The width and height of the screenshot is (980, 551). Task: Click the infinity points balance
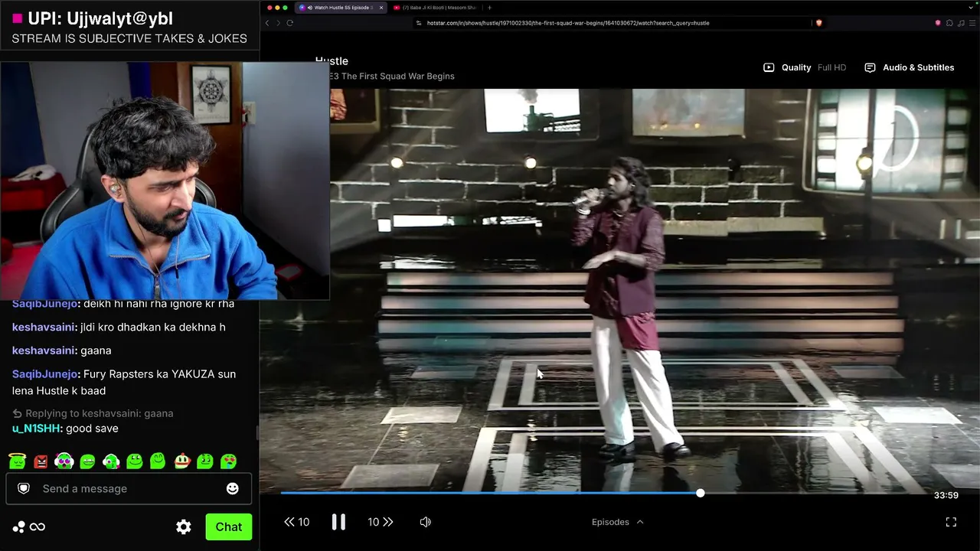click(x=37, y=527)
